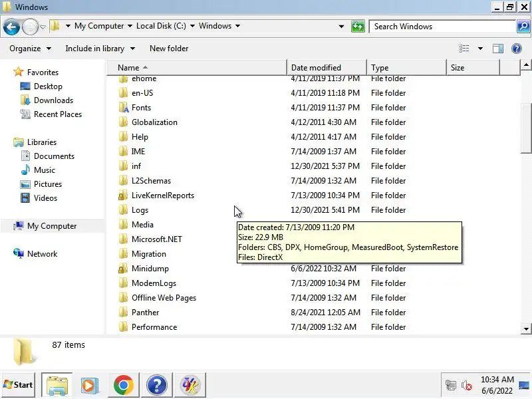Viewport: 532px width, 399px height.
Task: Open recent pages dropdown beside Forward arrow
Action: (x=43, y=27)
